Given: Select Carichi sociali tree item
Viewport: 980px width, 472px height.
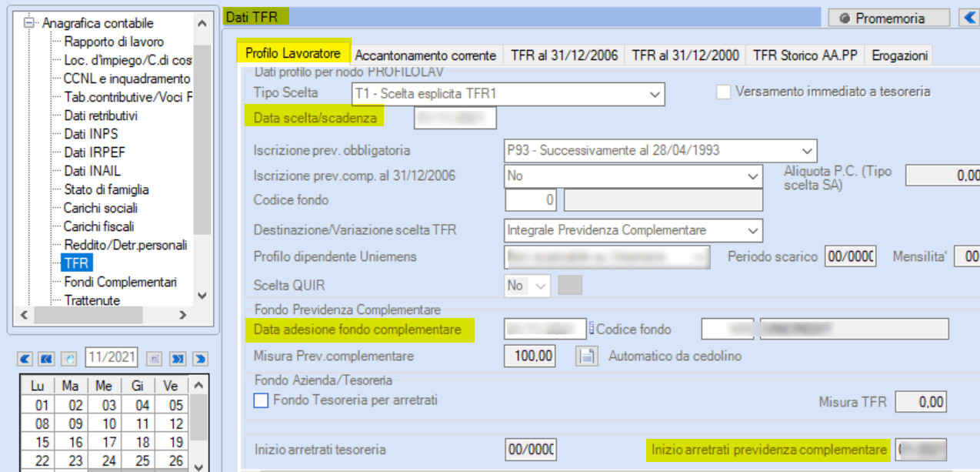Looking at the screenshot, I should click(x=99, y=208).
